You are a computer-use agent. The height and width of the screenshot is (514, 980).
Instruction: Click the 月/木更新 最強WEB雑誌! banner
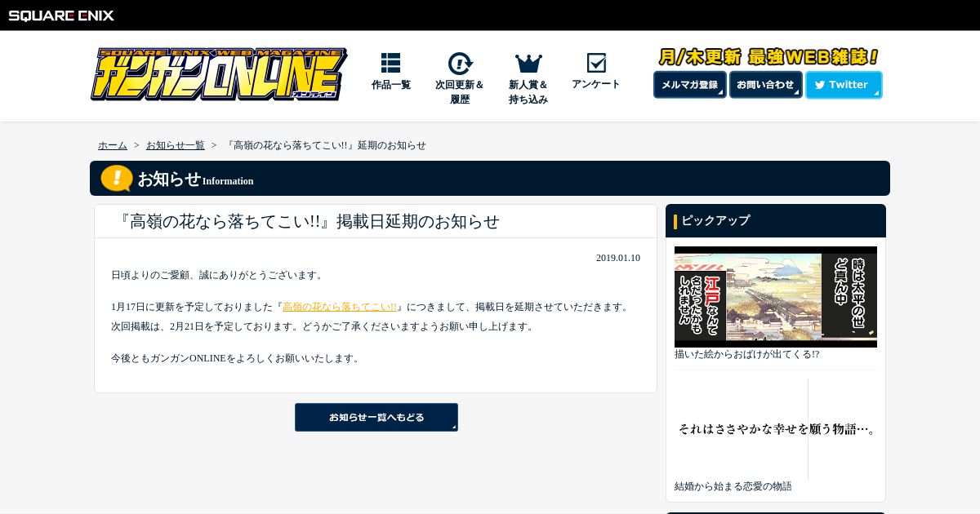(x=768, y=57)
